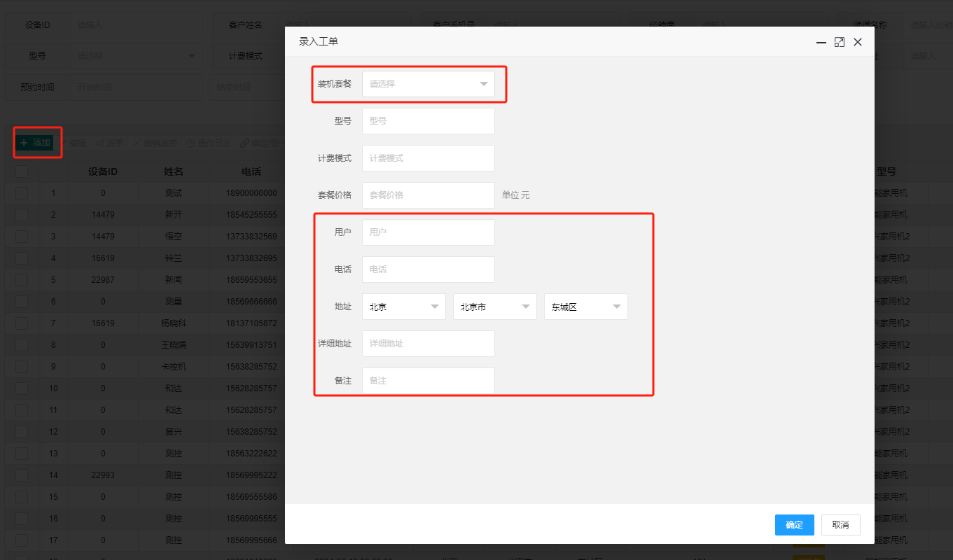The height and width of the screenshot is (560, 953).
Task: Expand the 北京 province dropdown
Action: tap(404, 307)
